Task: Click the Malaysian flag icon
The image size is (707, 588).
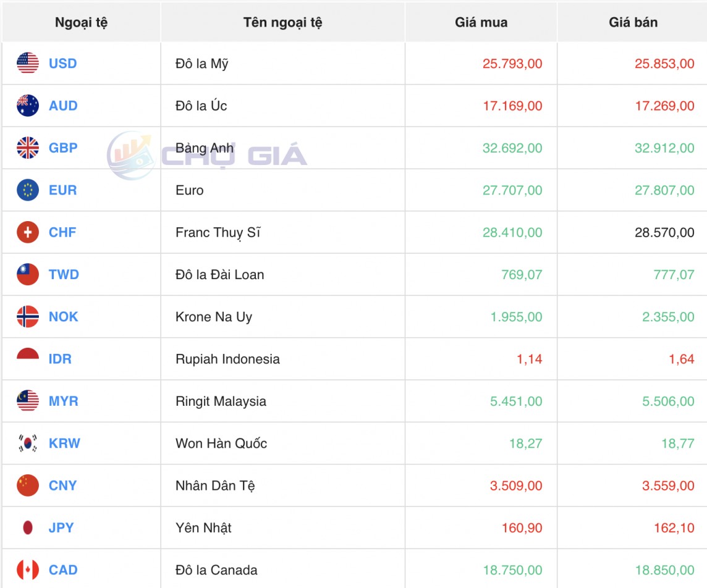Action: point(28,401)
